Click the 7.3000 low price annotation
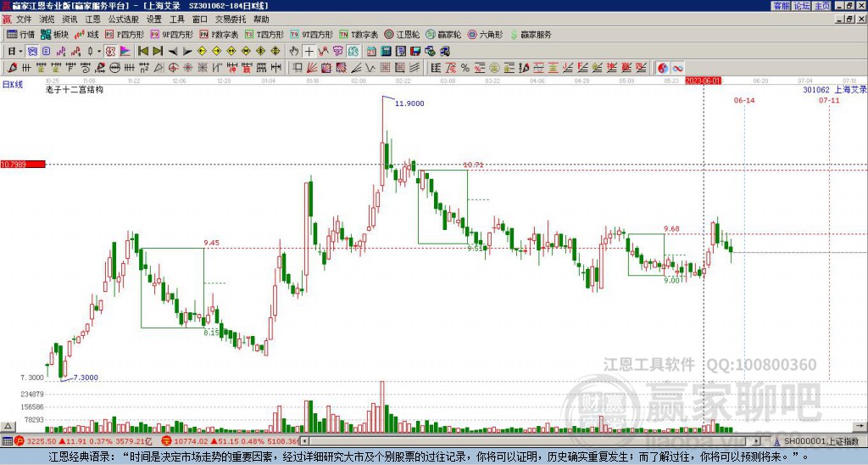The height and width of the screenshot is (465, 868). pos(86,378)
